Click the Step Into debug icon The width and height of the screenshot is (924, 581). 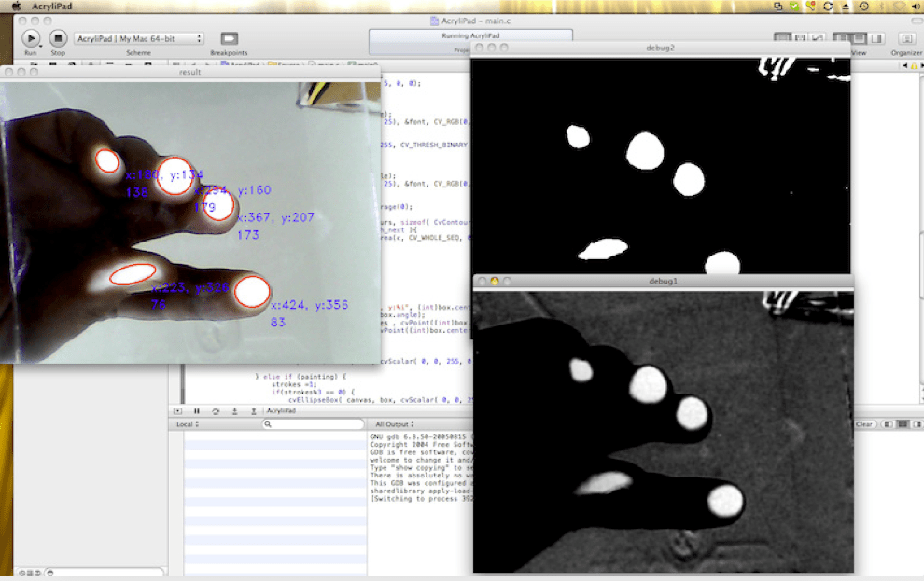234,410
